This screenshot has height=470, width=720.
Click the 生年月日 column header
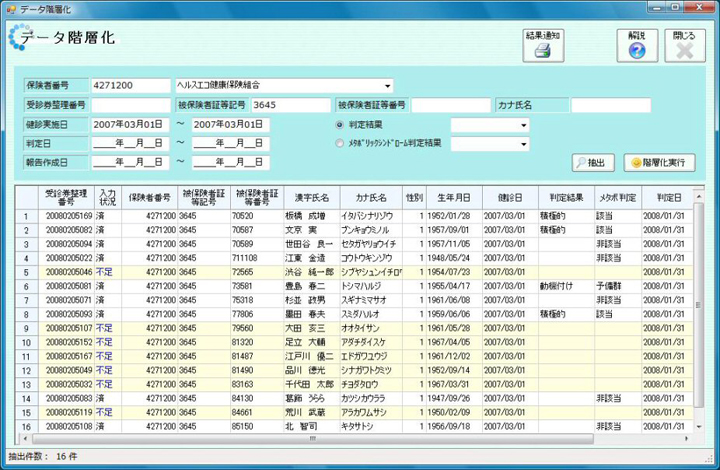pos(454,198)
